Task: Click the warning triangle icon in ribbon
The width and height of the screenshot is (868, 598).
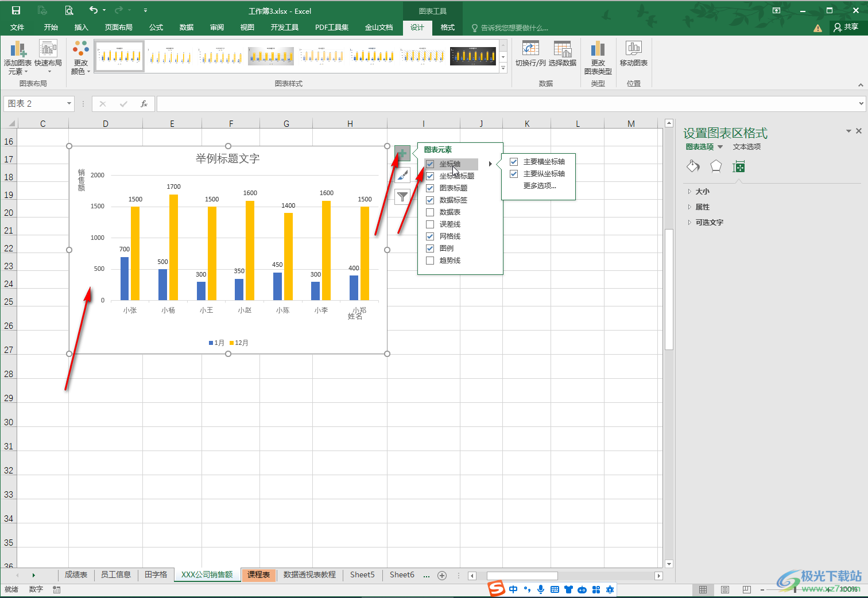Action: 817,28
